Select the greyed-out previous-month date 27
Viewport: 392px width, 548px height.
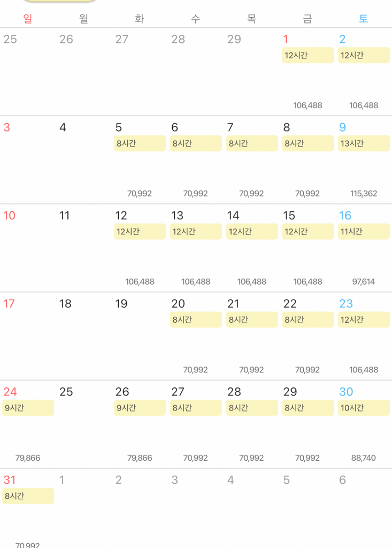122,39
